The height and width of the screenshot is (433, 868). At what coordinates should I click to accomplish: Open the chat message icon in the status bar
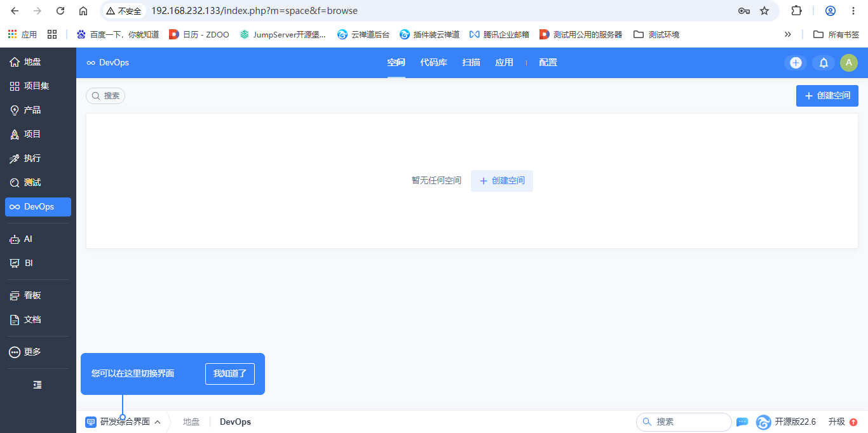742,422
